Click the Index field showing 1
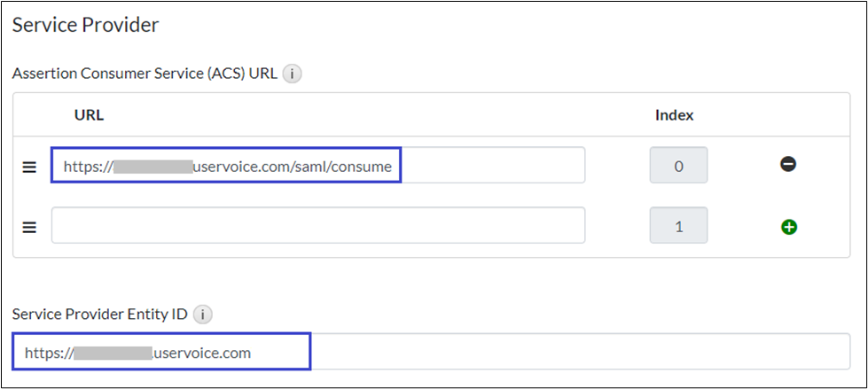868x389 pixels. 678,226
